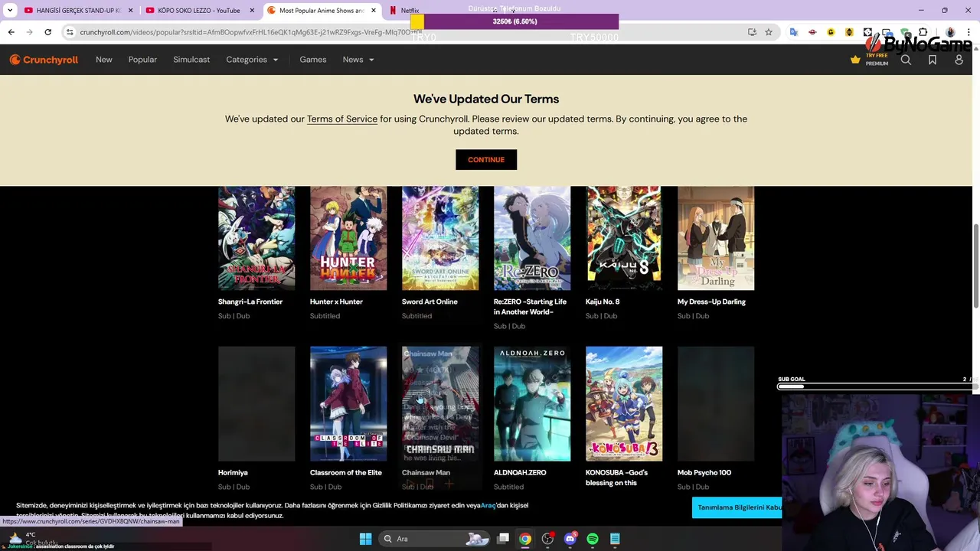The width and height of the screenshot is (980, 551).
Task: Go back to previous page
Action: tap(11, 32)
